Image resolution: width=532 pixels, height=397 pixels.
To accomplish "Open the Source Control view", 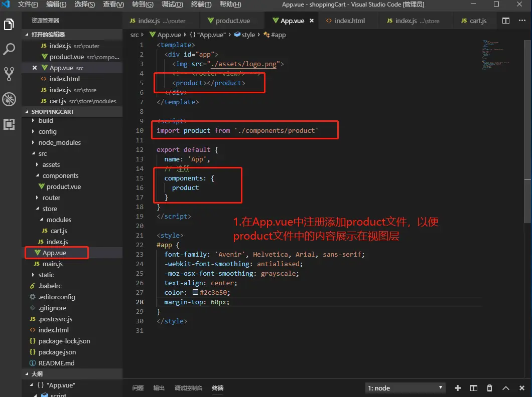I will tap(9, 74).
